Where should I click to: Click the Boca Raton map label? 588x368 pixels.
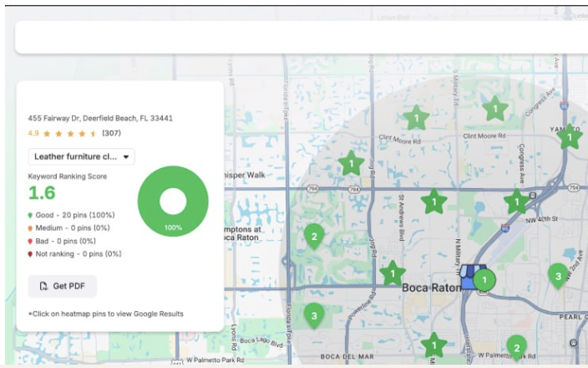[x=431, y=288]
